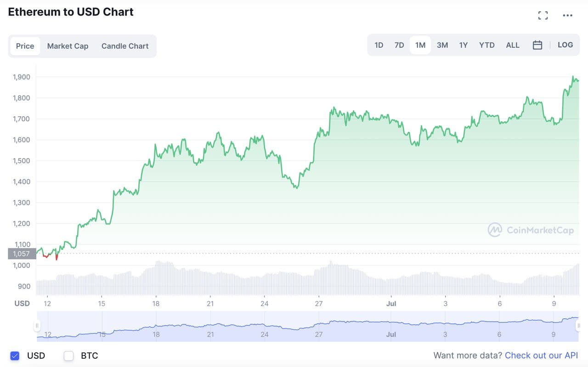Open the calendar date range picker

(x=537, y=45)
